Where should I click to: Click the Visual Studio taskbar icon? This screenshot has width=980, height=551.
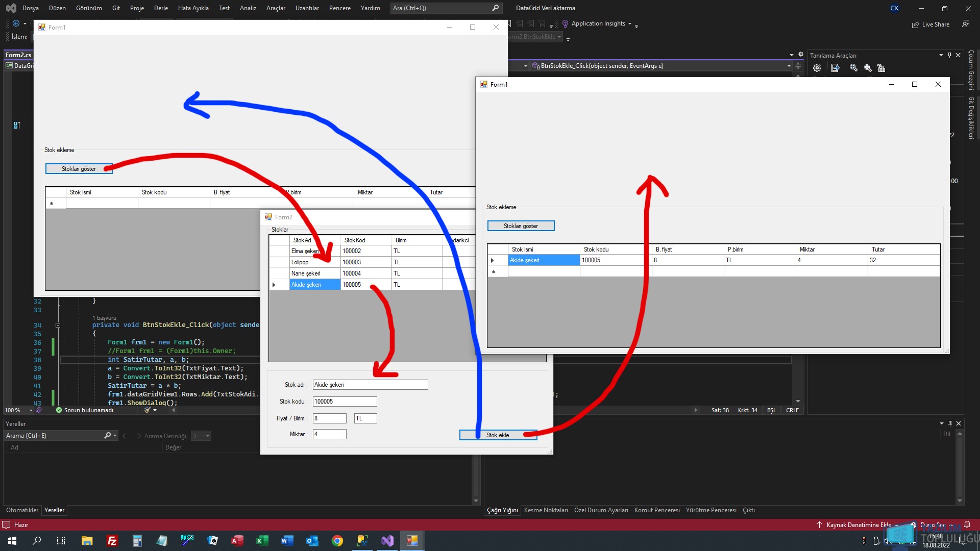[387, 541]
